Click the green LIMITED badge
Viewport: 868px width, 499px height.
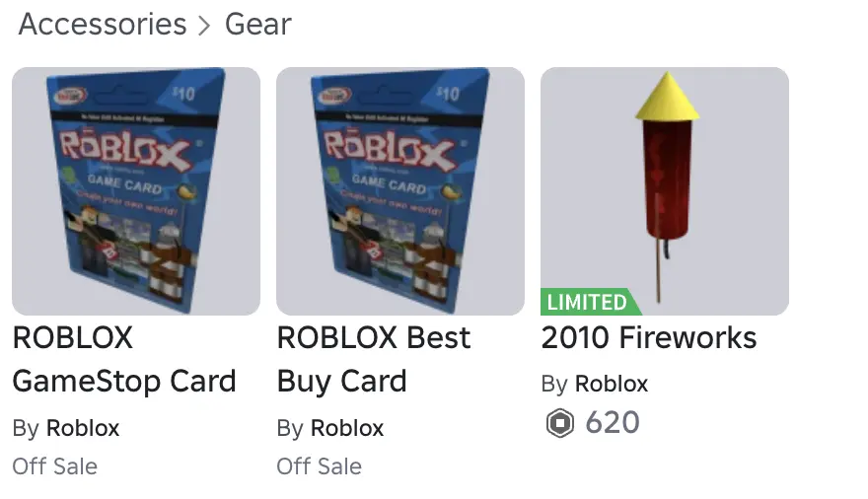point(590,302)
